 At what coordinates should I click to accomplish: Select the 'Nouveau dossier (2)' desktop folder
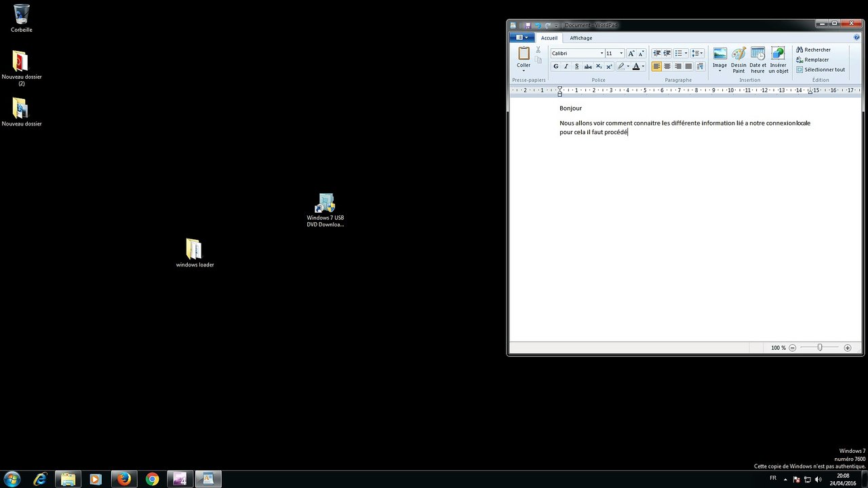[x=21, y=68]
